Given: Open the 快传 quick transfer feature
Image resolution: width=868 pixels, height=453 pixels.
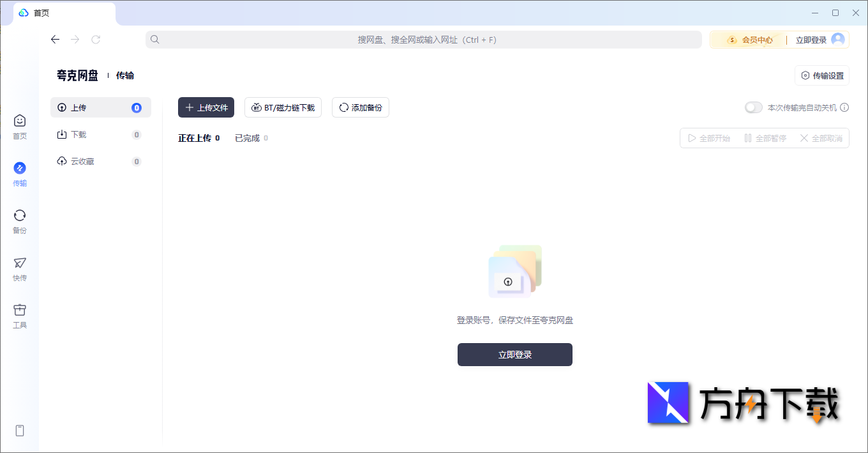Looking at the screenshot, I should 20,267.
